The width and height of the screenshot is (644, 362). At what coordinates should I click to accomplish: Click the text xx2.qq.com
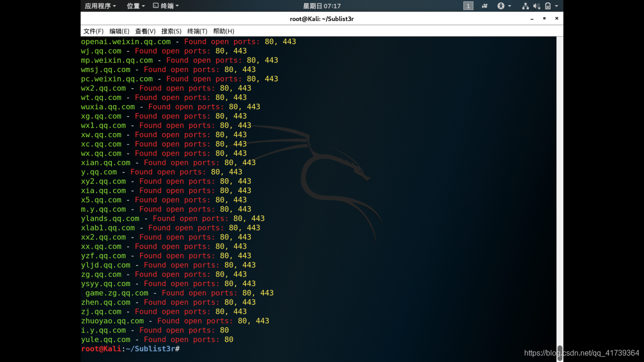click(x=104, y=237)
